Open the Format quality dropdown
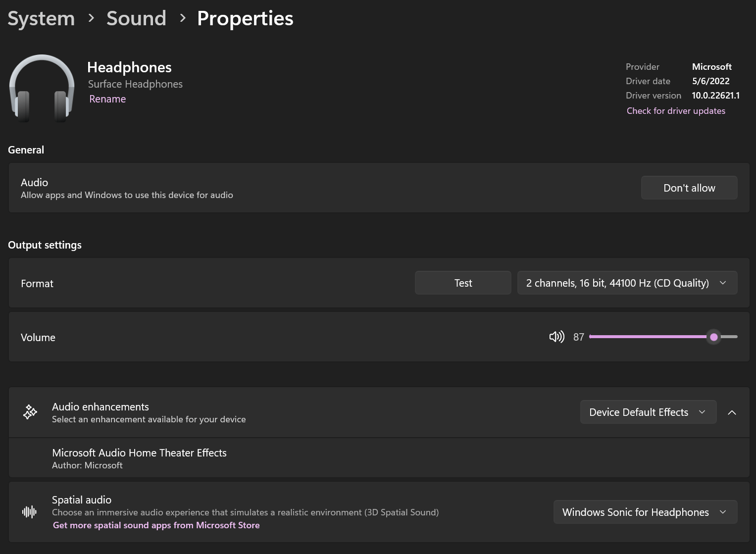The image size is (756, 554). [627, 283]
